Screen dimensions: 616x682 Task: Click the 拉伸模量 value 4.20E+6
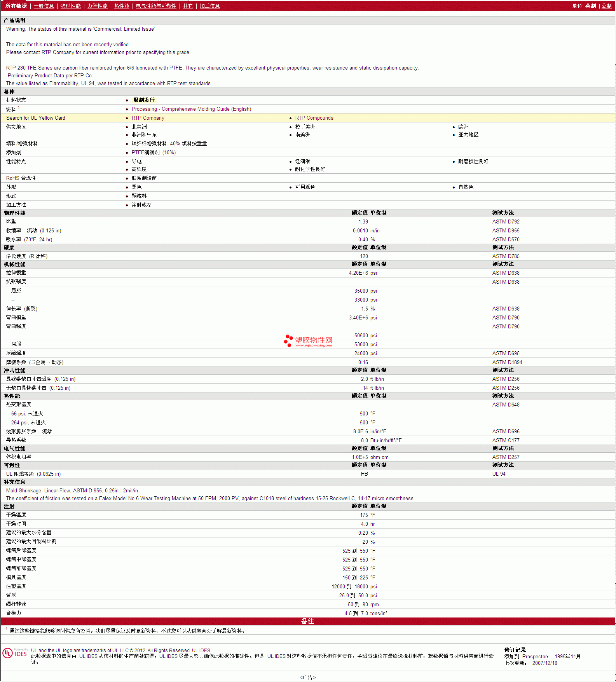pos(358,273)
